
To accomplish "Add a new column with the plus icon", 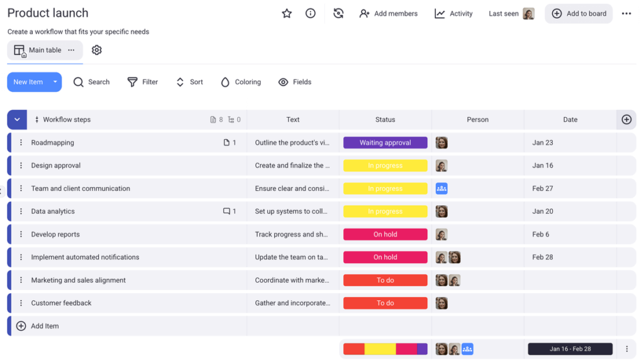I will (x=626, y=119).
